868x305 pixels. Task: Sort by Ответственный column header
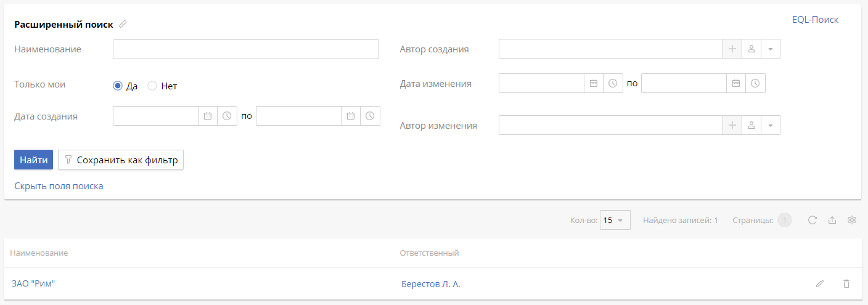coord(429,253)
